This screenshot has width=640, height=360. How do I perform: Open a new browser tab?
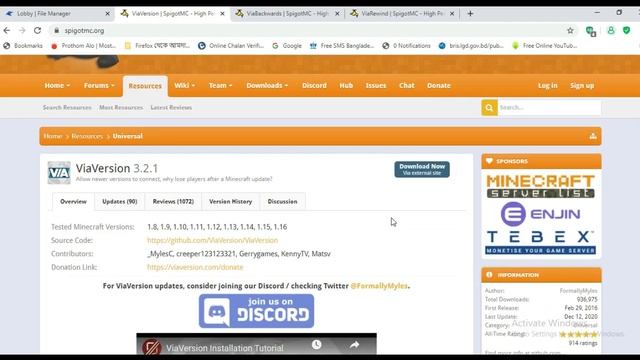tap(470, 13)
